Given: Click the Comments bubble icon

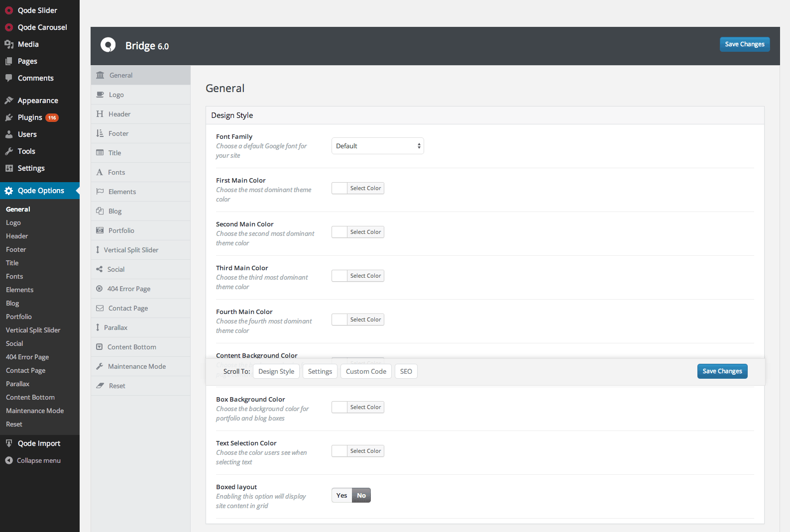Looking at the screenshot, I should tap(9, 78).
